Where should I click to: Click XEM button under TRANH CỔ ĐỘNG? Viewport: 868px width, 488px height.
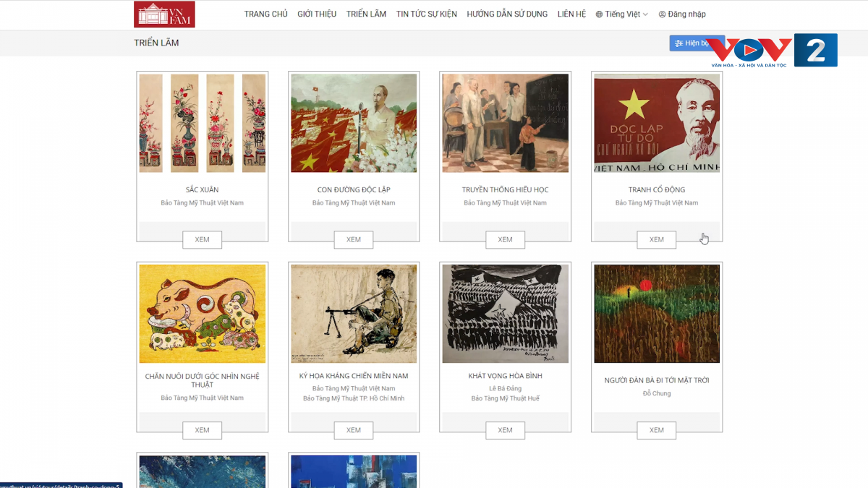coord(657,240)
